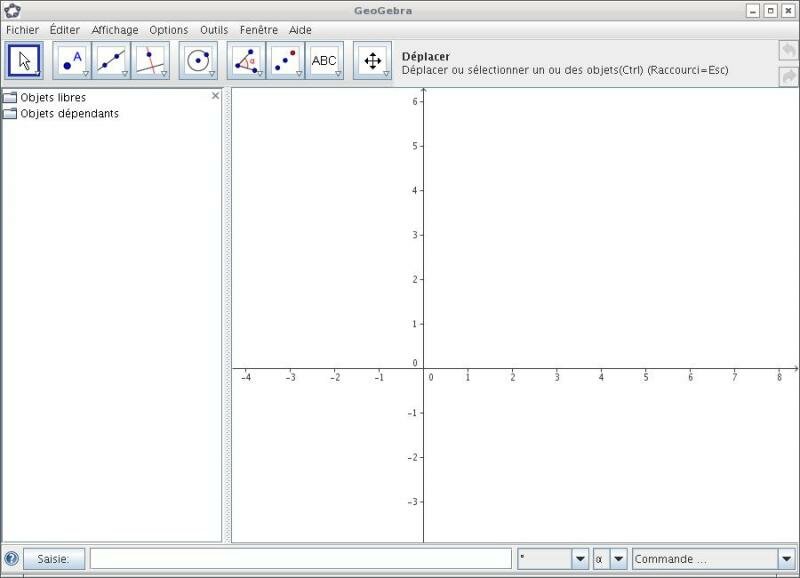Viewport: 800px width, 578px height.
Task: Open the Circle tool's small dropdown triangle
Action: [212, 74]
